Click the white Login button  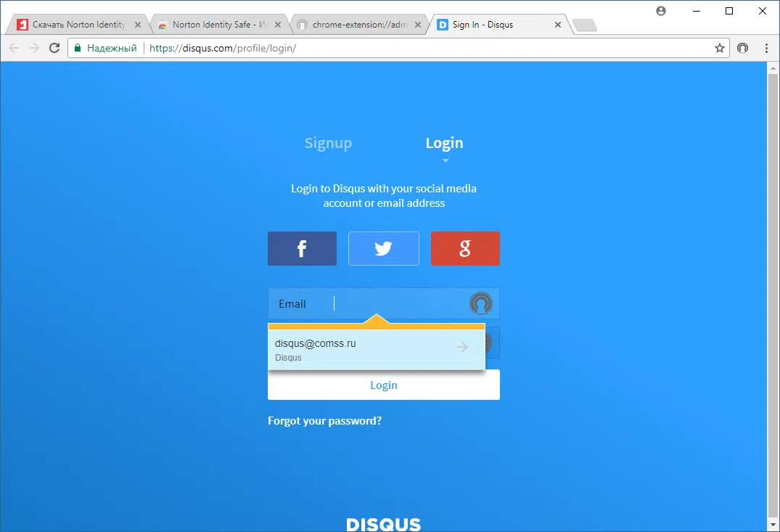tap(384, 385)
